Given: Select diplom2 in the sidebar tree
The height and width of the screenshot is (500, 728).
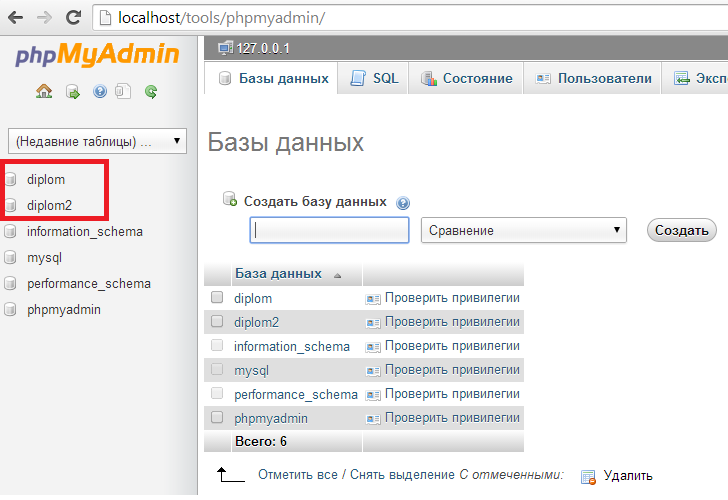Looking at the screenshot, I should tap(49, 205).
